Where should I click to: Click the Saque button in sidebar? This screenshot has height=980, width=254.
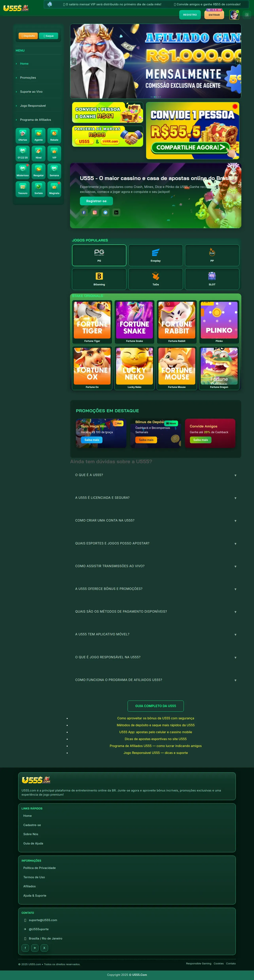(x=49, y=36)
